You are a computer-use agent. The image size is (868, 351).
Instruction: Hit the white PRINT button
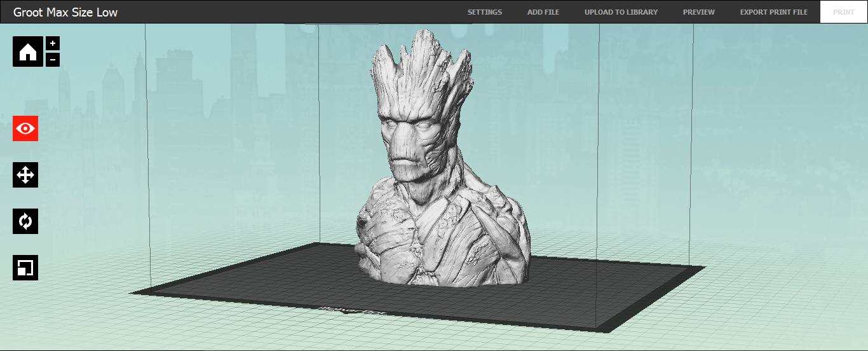pyautogui.click(x=844, y=12)
